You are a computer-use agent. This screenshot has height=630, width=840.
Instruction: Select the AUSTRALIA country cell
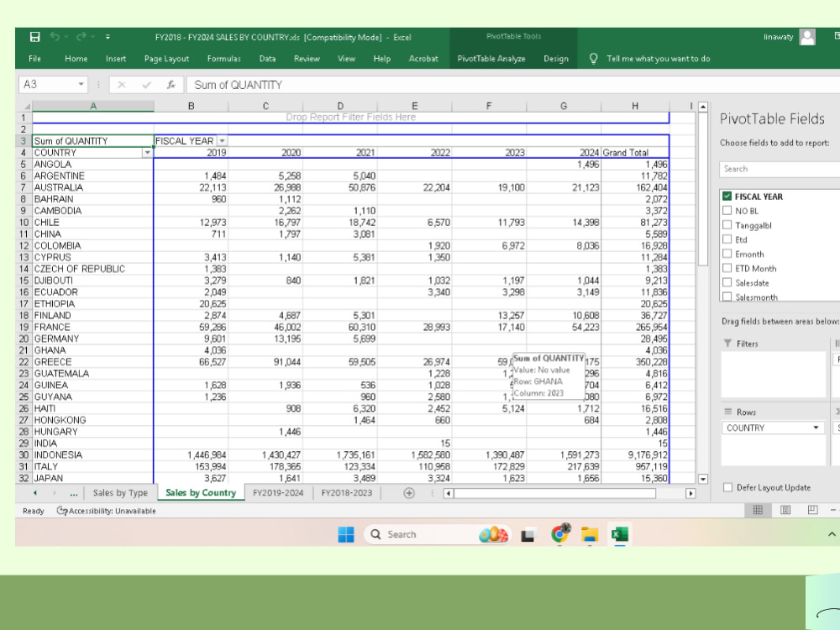(92, 187)
